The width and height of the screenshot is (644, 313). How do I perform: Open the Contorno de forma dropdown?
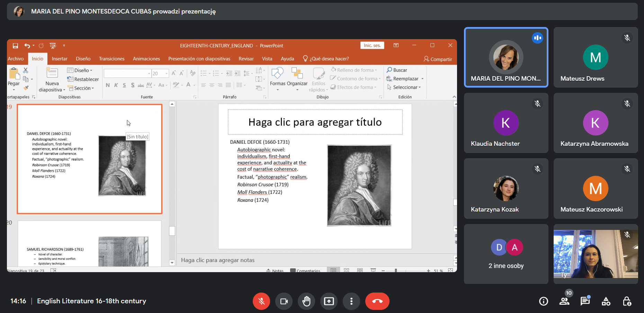(356, 79)
